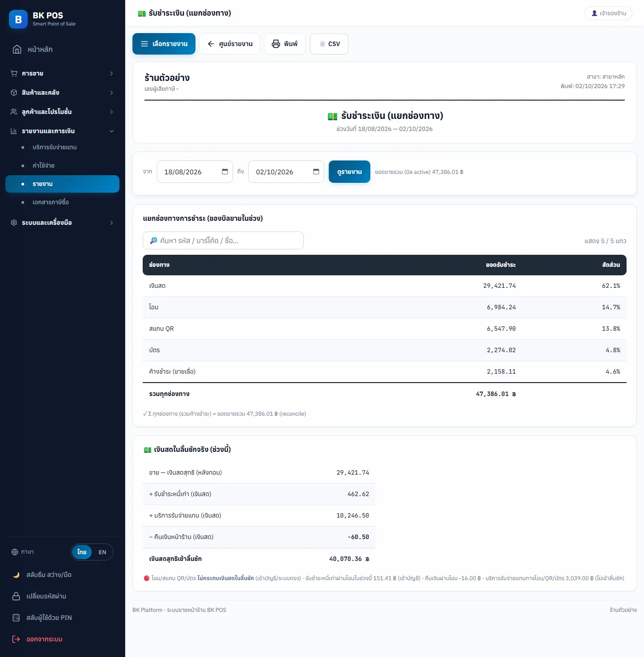
Task: Switch language to EN
Action: pyautogui.click(x=102, y=552)
